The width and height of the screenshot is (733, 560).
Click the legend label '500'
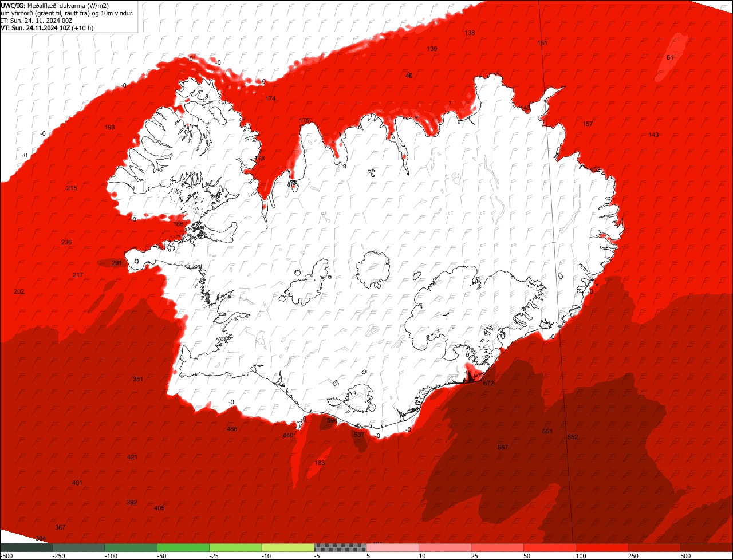[685, 556]
